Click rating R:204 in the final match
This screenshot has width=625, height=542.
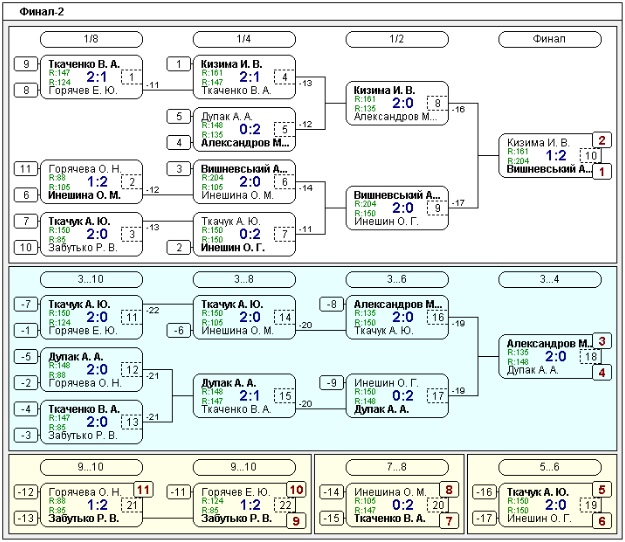tap(518, 161)
